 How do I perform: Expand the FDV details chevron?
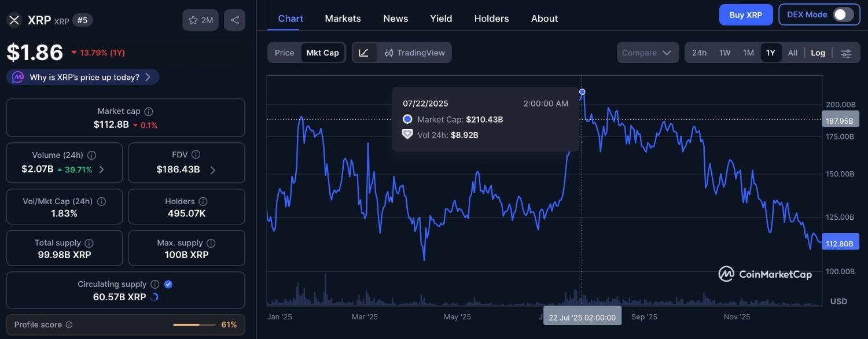212,169
